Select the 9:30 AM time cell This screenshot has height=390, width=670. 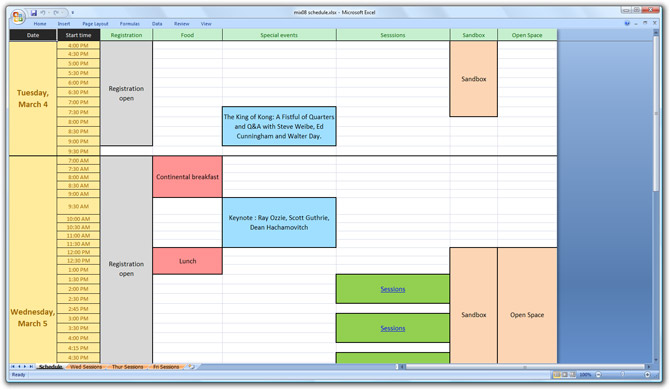point(78,206)
